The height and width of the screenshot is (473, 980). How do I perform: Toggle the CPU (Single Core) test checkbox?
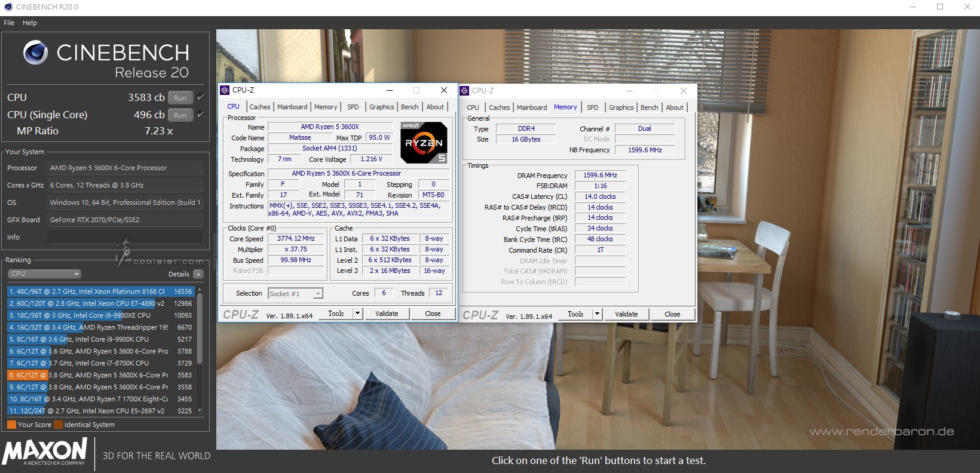(x=200, y=115)
